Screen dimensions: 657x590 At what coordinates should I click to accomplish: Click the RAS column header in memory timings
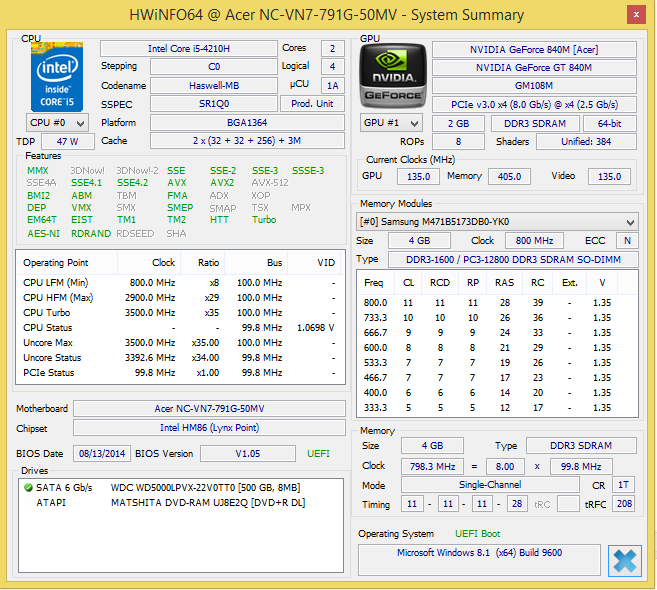coord(504,283)
